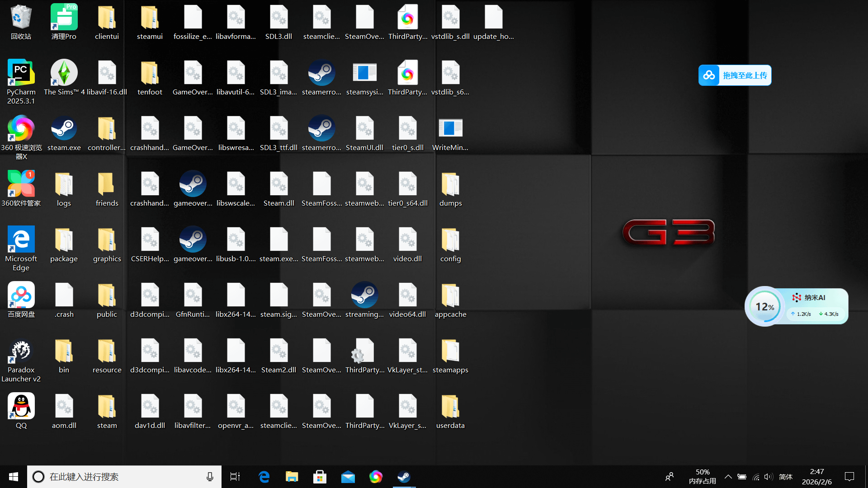
Task: Click Steam icon in the taskbar
Action: [x=404, y=477]
